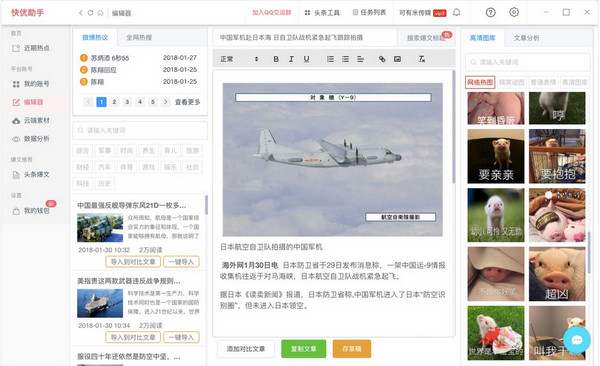Apply italic formatting in editor toolbar
This screenshot has height=366, width=600.
tap(291, 59)
